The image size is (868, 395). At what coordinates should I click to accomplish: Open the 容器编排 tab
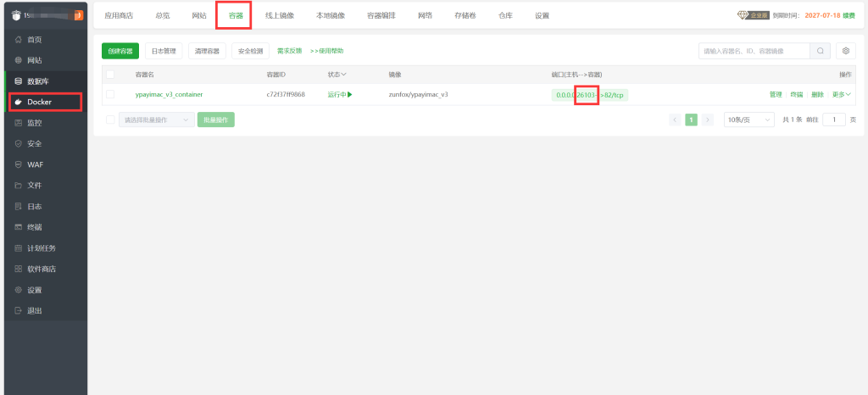pyautogui.click(x=381, y=15)
